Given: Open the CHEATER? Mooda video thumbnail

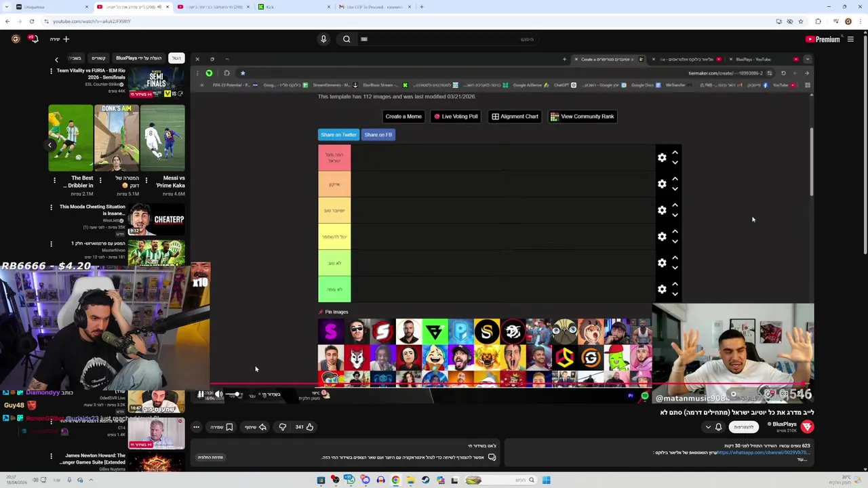Looking at the screenshot, I should (x=157, y=220).
